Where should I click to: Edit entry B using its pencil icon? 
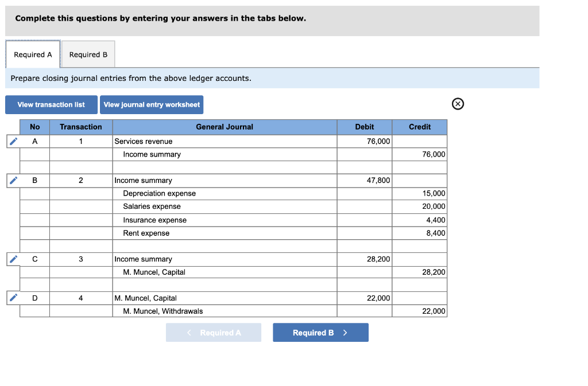tap(13, 180)
